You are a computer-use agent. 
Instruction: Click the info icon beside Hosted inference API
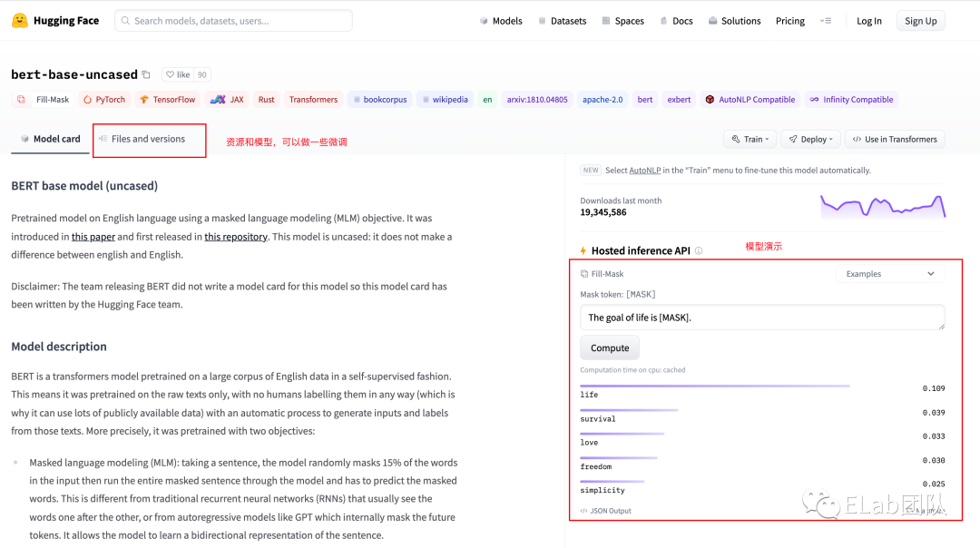699,250
